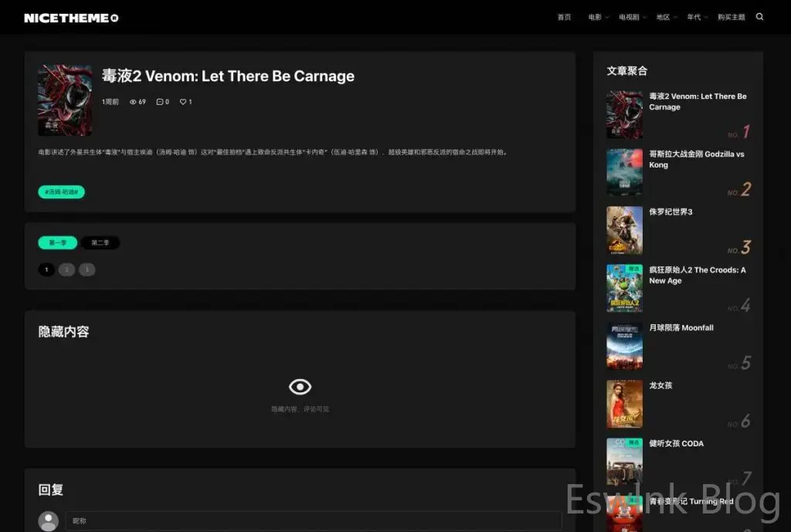Open 购买主题 navigation link
The width and height of the screenshot is (791, 532).
(731, 17)
